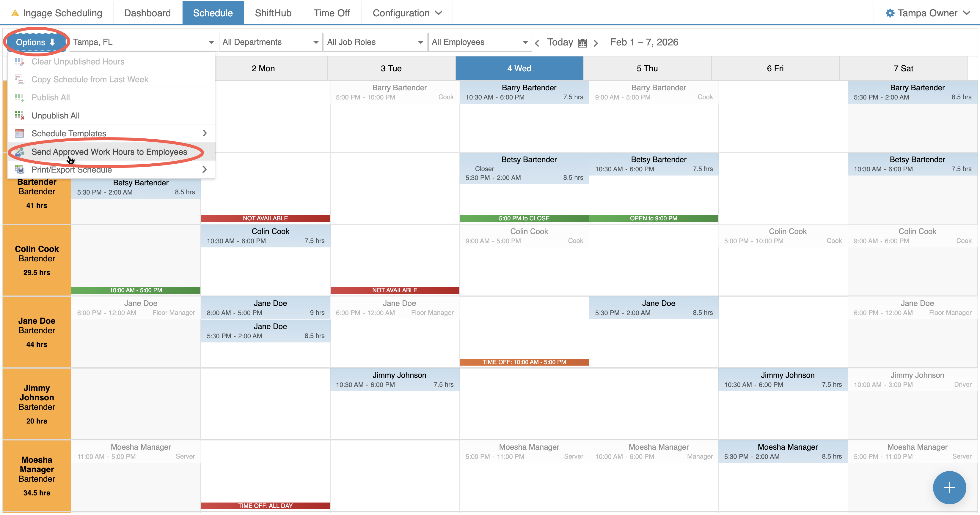Expand the Schedule Templates submenu arrow
Screen dimensions: 980x515
click(x=204, y=133)
